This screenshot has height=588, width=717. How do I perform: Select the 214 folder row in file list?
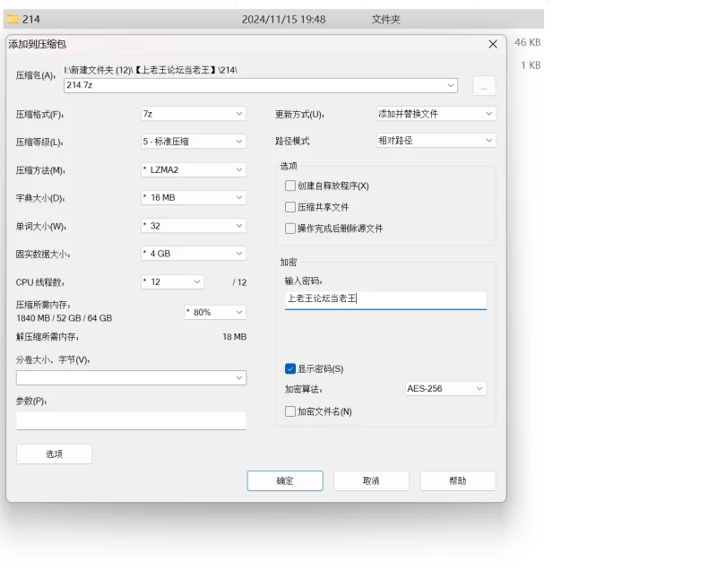[x=273, y=19]
